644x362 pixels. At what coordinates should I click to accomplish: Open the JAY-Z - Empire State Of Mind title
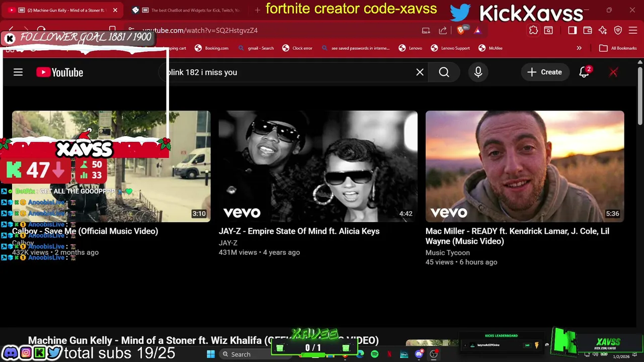(299, 231)
